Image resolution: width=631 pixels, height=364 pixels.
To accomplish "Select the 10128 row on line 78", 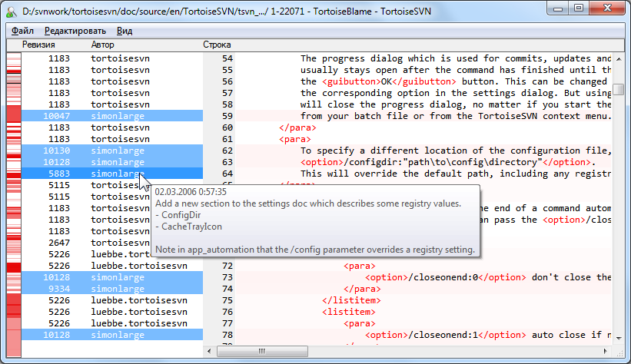I will (x=112, y=335).
